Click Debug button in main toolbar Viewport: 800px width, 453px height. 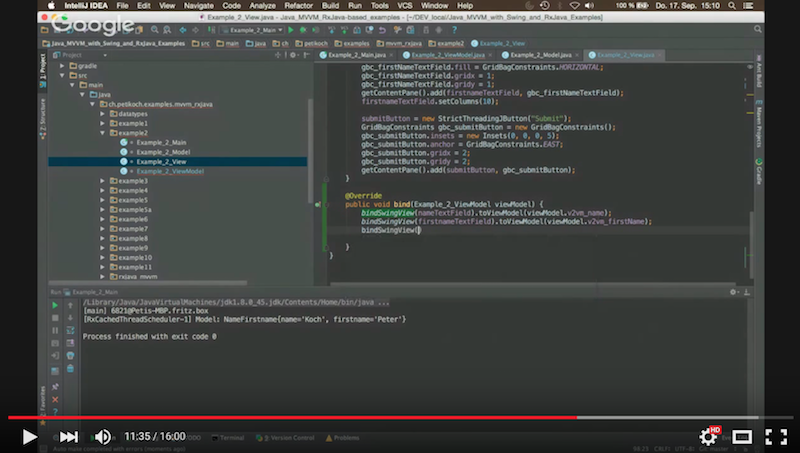tap(303, 30)
